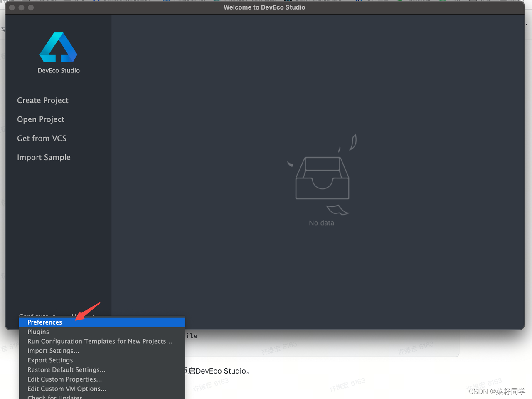Screen dimensions: 532x399
Task: Open Run Configuration Templates for New Projects
Action: click(102, 341)
